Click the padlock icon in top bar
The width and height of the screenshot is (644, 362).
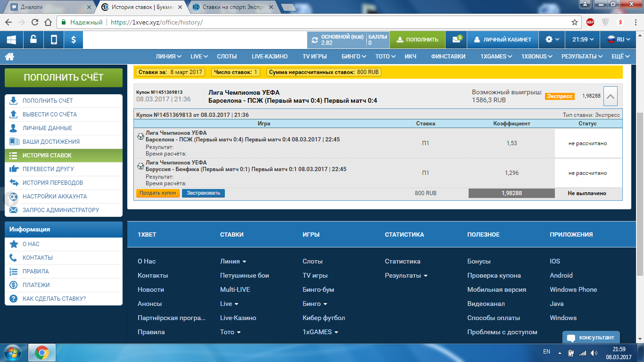[x=33, y=40]
